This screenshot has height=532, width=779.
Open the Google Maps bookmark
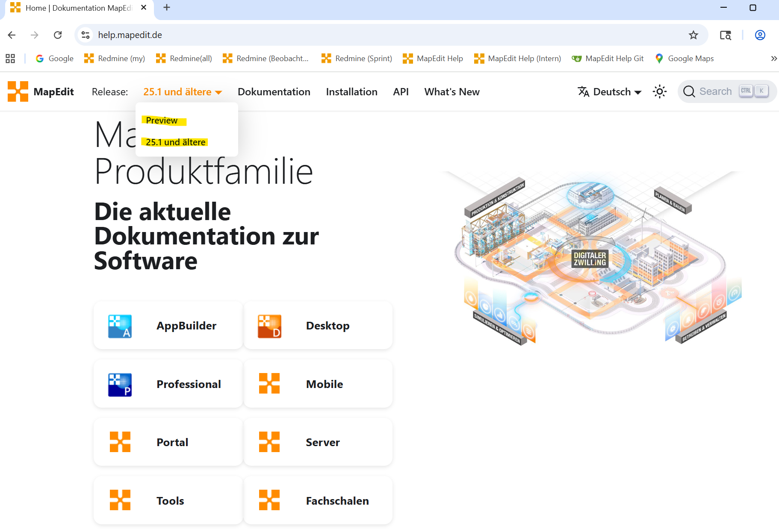click(684, 59)
